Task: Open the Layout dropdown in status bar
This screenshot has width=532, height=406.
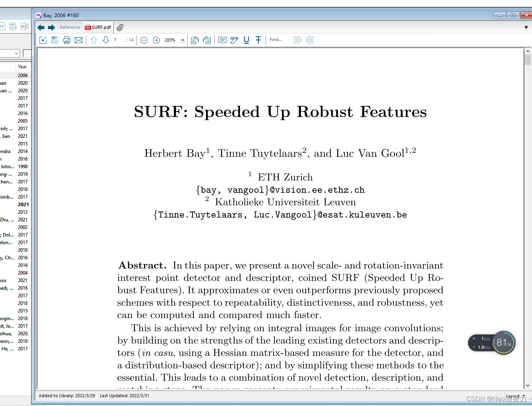Action: click(x=515, y=396)
